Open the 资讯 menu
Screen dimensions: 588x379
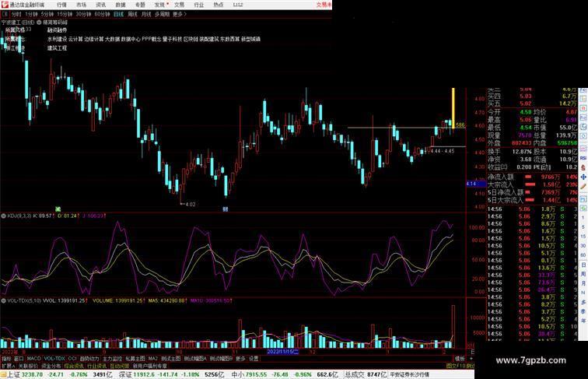100,5
